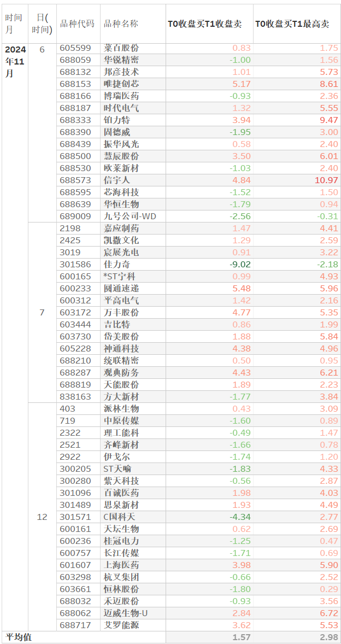Select stock name 百诚医药
The image size is (341, 644).
pyautogui.click(x=121, y=493)
